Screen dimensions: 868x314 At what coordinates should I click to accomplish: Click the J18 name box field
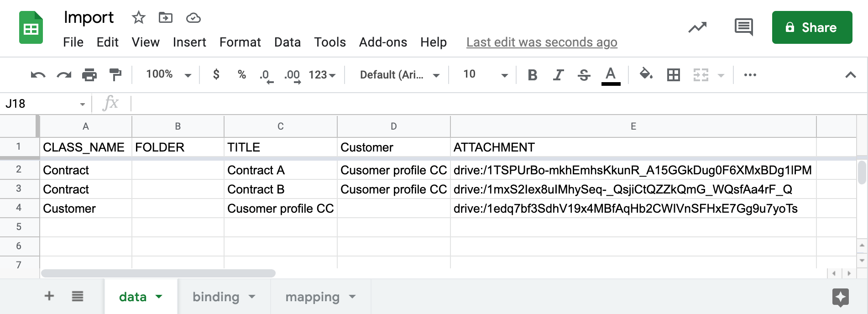tap(41, 104)
